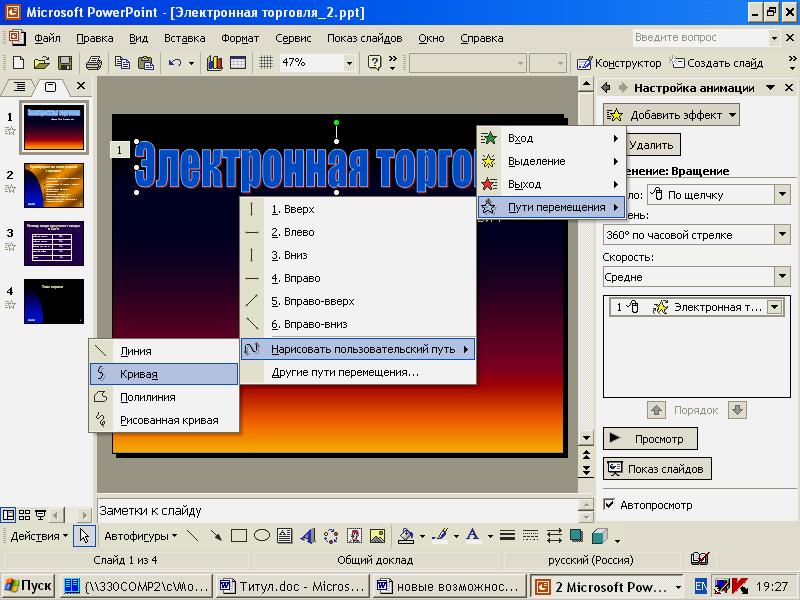Open the zoom 47% dropdown

[349, 63]
